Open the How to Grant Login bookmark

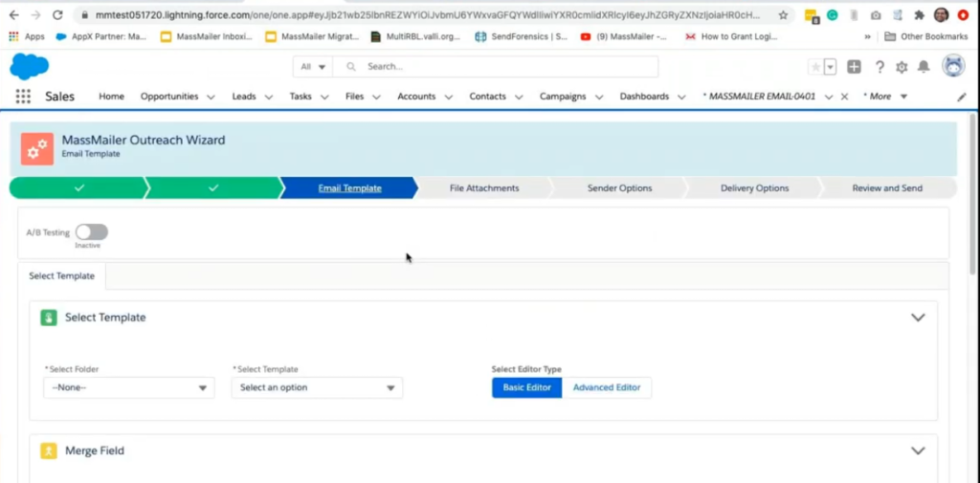pyautogui.click(x=730, y=37)
